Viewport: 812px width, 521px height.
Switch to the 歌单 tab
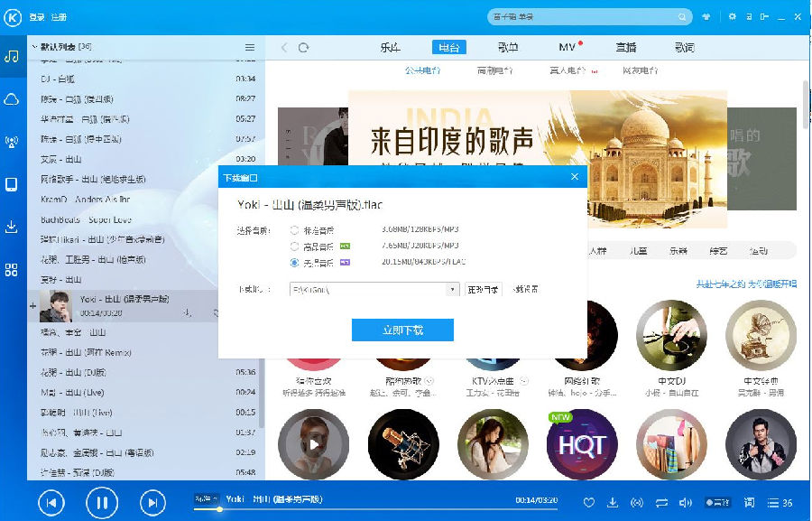507,47
